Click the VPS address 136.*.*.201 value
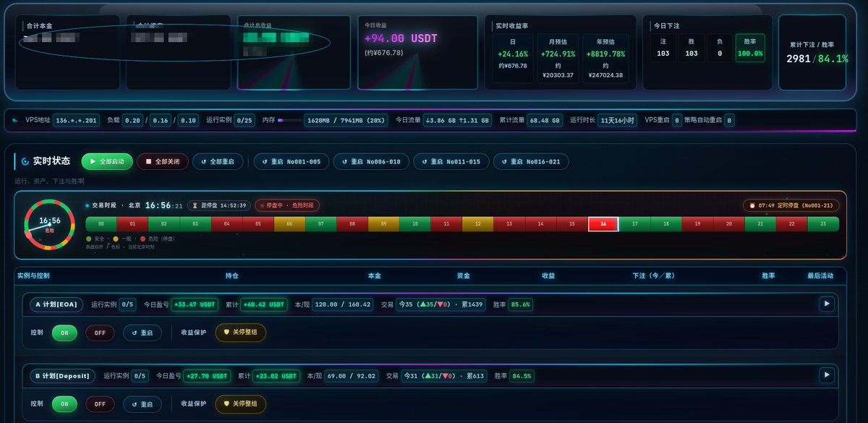 pos(77,121)
